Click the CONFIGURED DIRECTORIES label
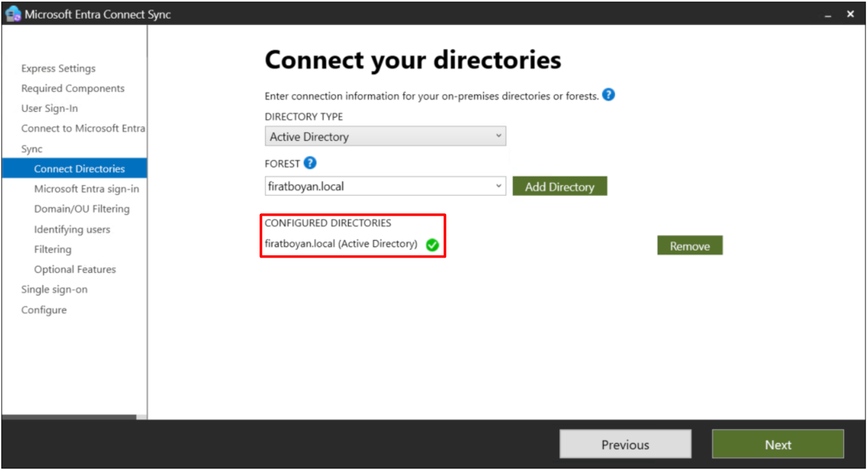This screenshot has width=868, height=470. [x=328, y=223]
